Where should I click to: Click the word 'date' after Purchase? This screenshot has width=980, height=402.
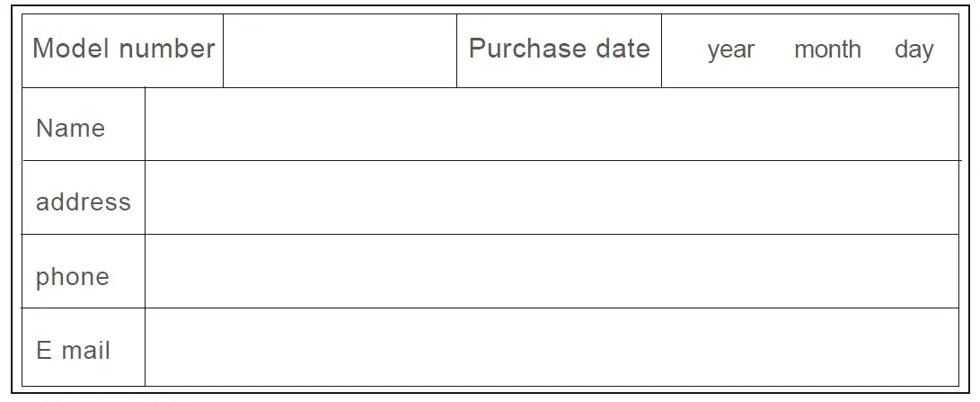[x=622, y=49]
